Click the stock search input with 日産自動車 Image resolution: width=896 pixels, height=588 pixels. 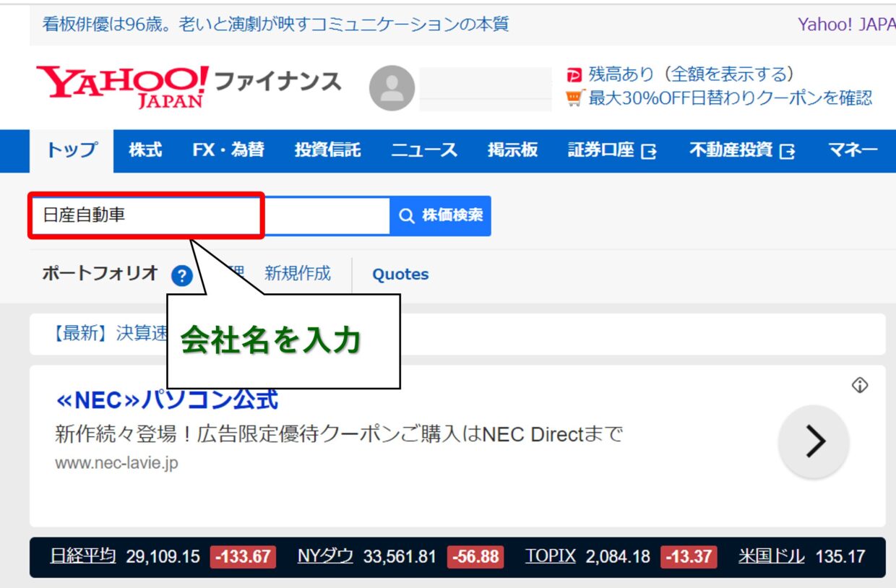tap(210, 215)
